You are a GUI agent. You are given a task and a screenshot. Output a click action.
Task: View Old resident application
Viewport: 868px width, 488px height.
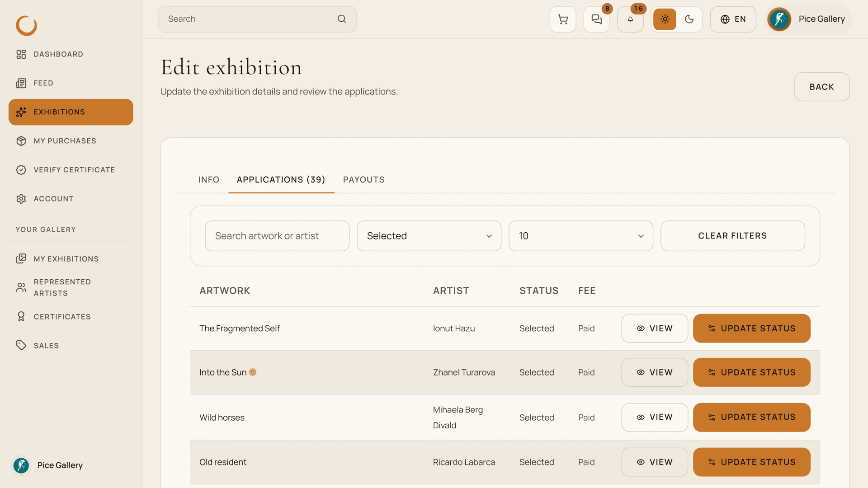point(655,462)
